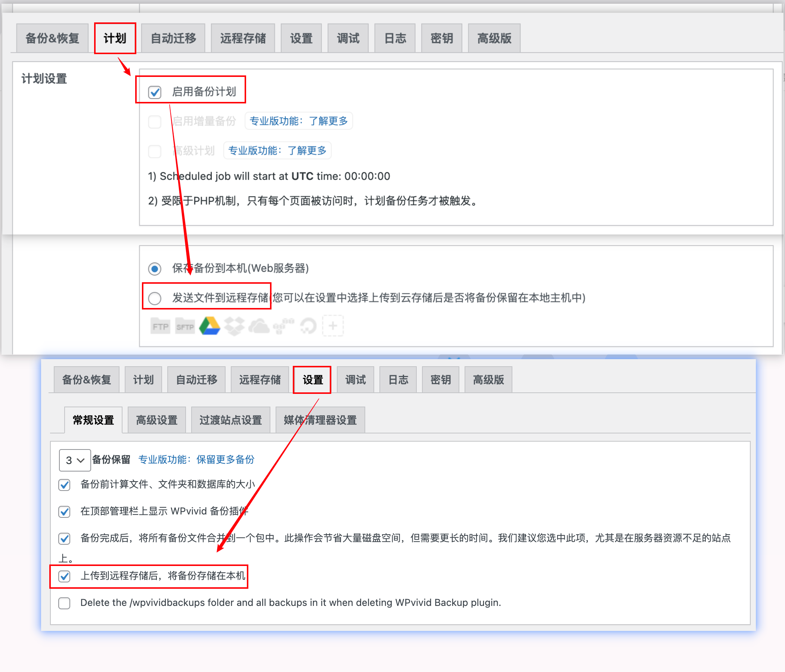Toggle 在顶部管理栏上显示 WPvivid 备份插件 checkbox
Viewport: 785px width, 672px height.
(64, 512)
